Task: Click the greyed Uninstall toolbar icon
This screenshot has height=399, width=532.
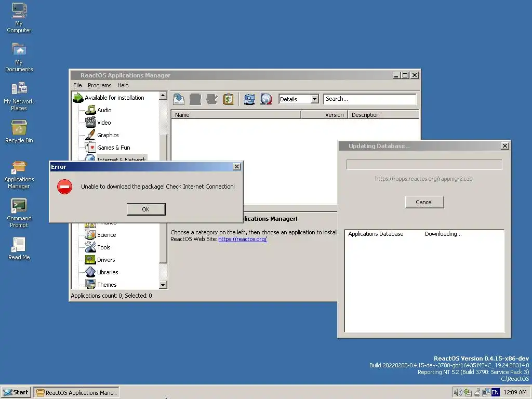Action: [195, 99]
